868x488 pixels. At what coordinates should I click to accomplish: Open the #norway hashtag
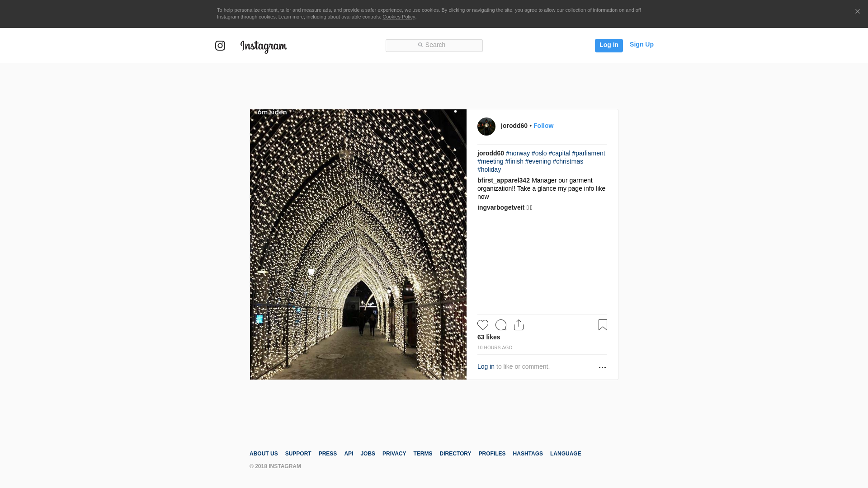(x=518, y=153)
